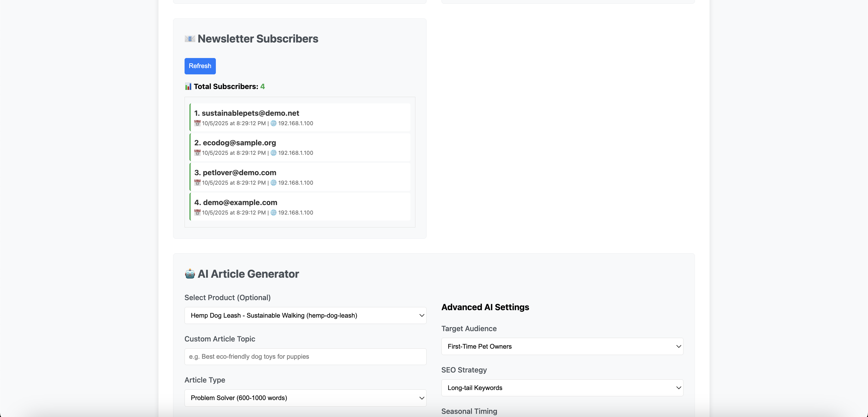
Task: Click globe icon in demo@example.com row
Action: pyautogui.click(x=274, y=213)
